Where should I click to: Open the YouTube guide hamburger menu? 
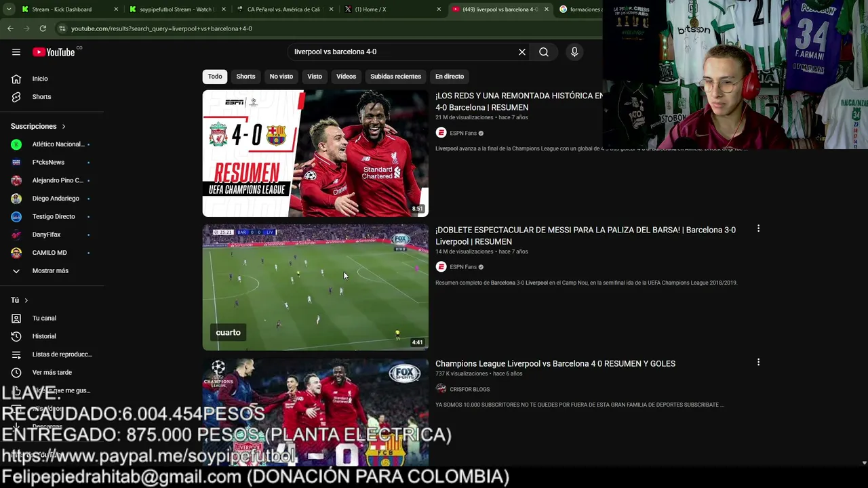16,52
